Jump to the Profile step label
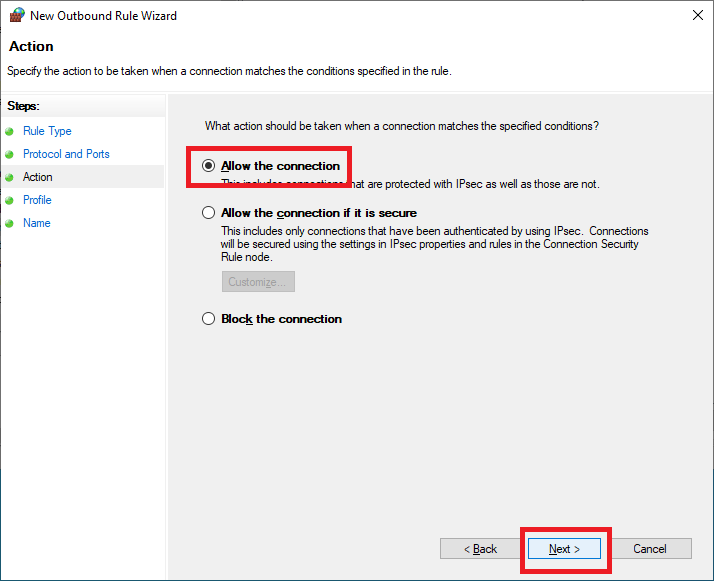The image size is (714, 581). coord(37,200)
